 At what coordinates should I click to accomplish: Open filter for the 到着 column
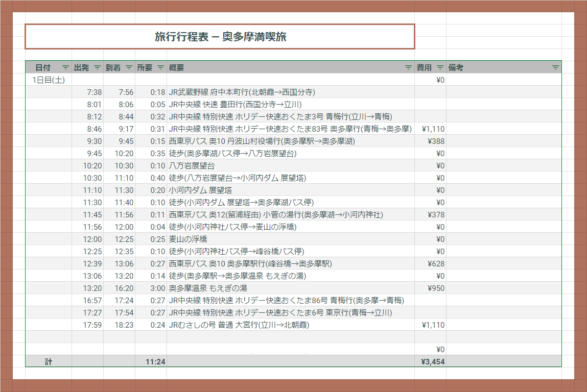point(129,67)
